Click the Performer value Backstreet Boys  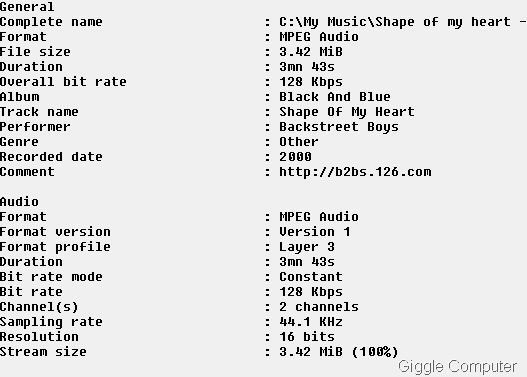339,127
